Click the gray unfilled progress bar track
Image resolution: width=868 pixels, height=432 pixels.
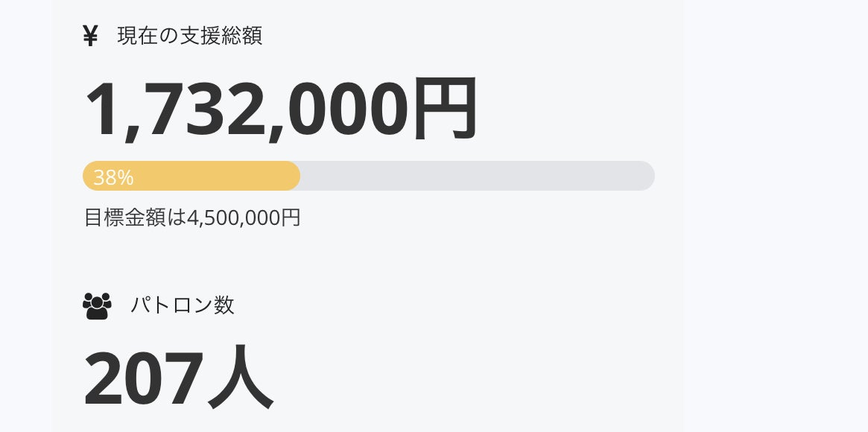click(477, 177)
